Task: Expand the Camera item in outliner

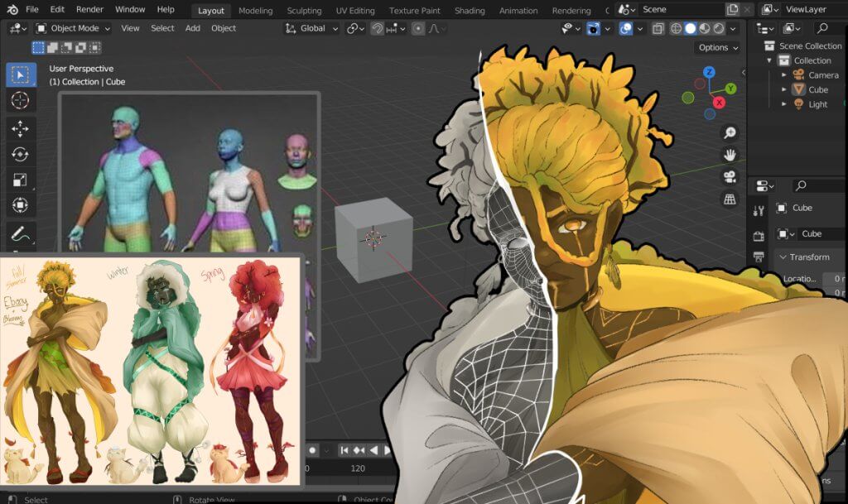Action: tap(783, 75)
